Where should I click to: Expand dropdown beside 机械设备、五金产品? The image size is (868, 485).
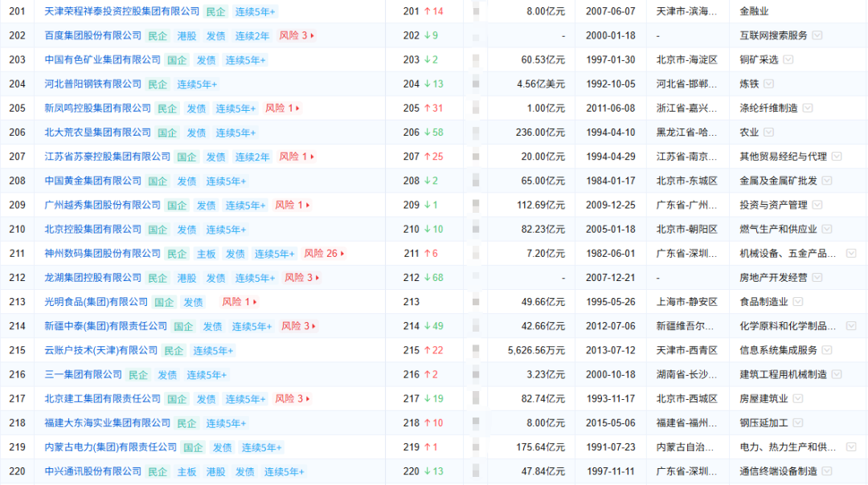pos(851,254)
